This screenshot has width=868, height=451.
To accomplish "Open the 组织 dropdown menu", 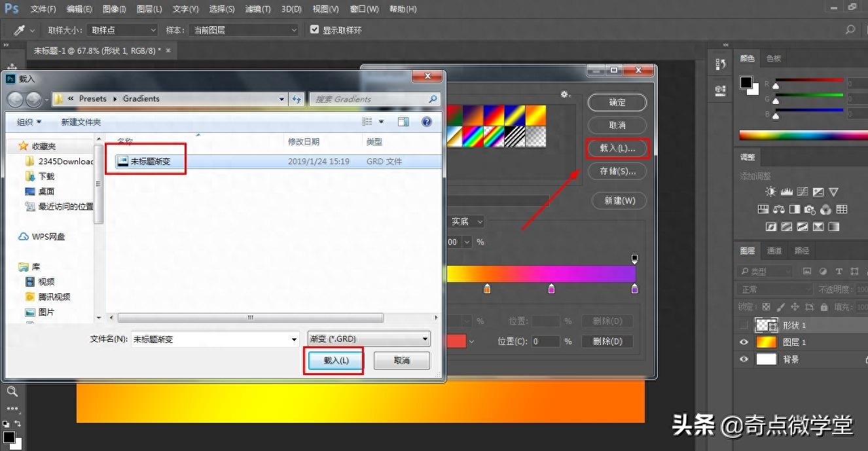I will 29,122.
